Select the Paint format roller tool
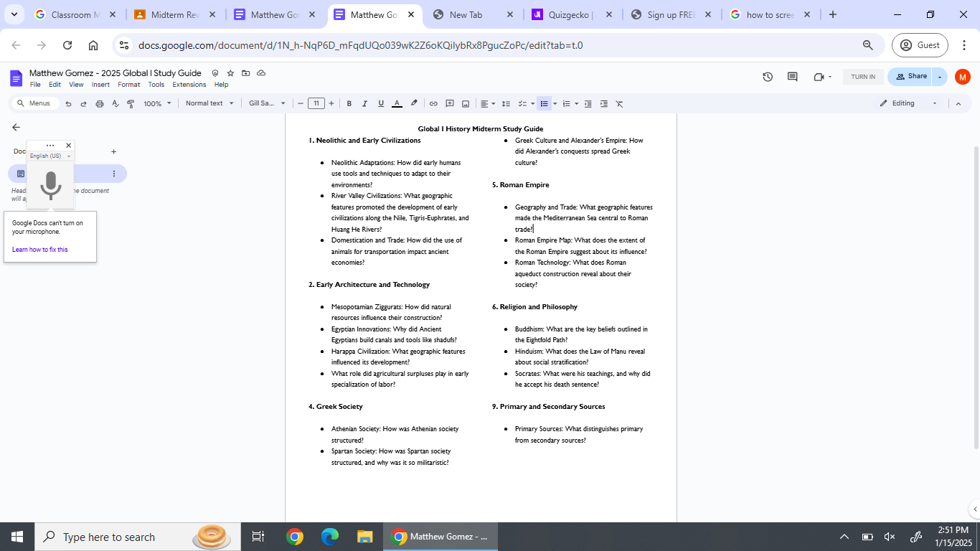980x551 pixels. pos(131,103)
